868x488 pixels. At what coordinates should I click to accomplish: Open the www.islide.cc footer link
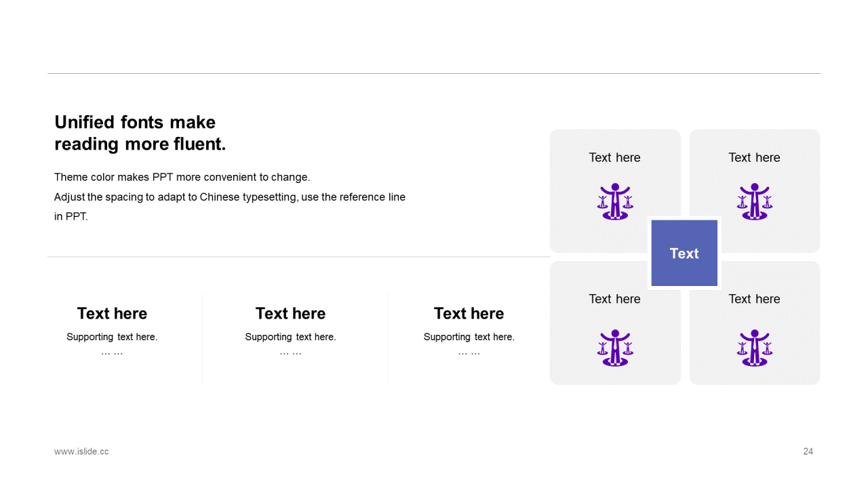[81, 451]
